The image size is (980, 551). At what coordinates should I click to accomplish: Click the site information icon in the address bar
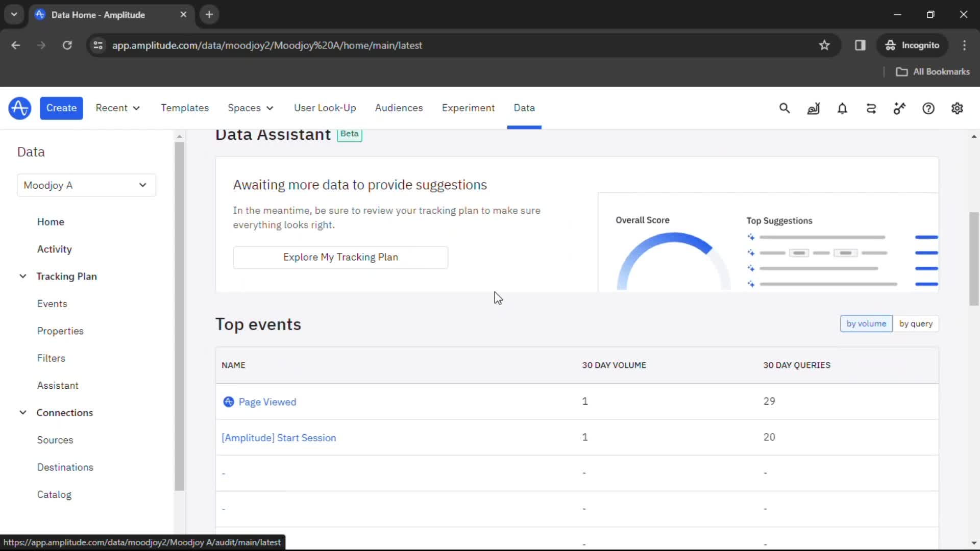pos(98,45)
